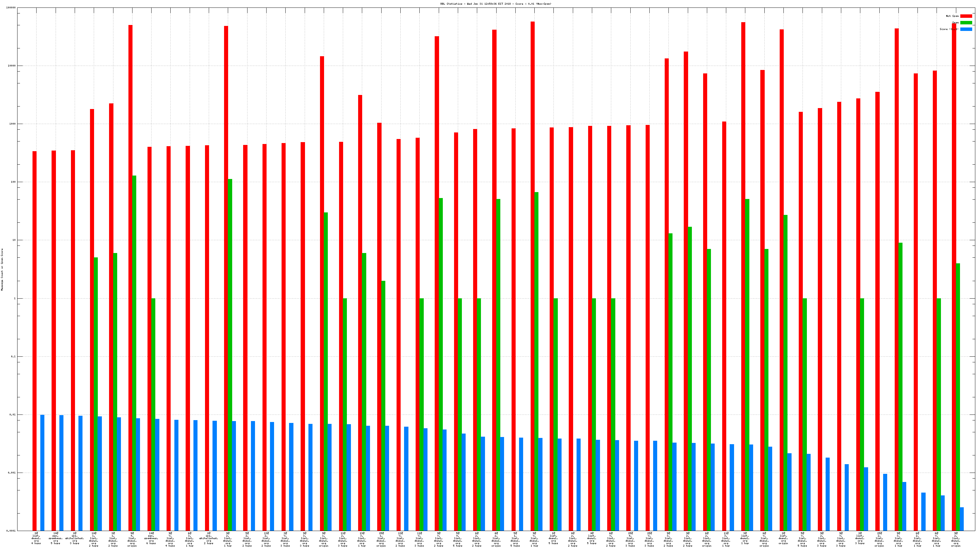Click the zen.spamhaus.org 5 hops x-axis label

pyautogui.click(x=56, y=539)
